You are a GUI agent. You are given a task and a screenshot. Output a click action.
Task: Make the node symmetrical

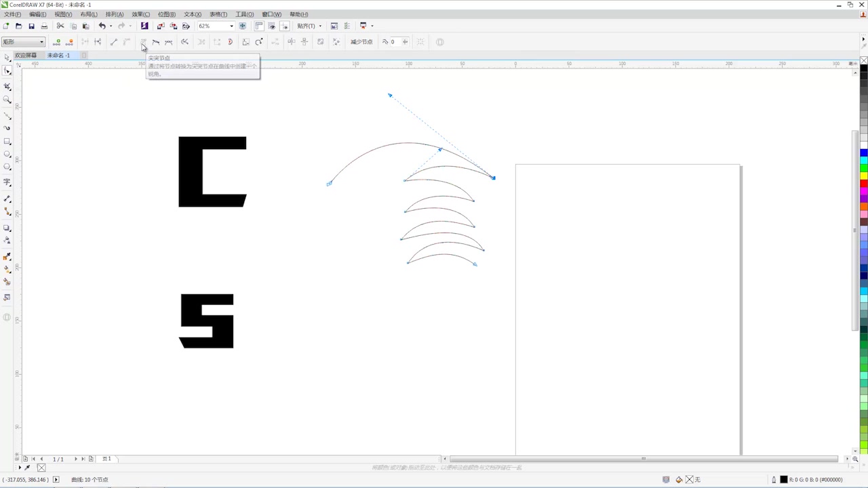point(169,42)
